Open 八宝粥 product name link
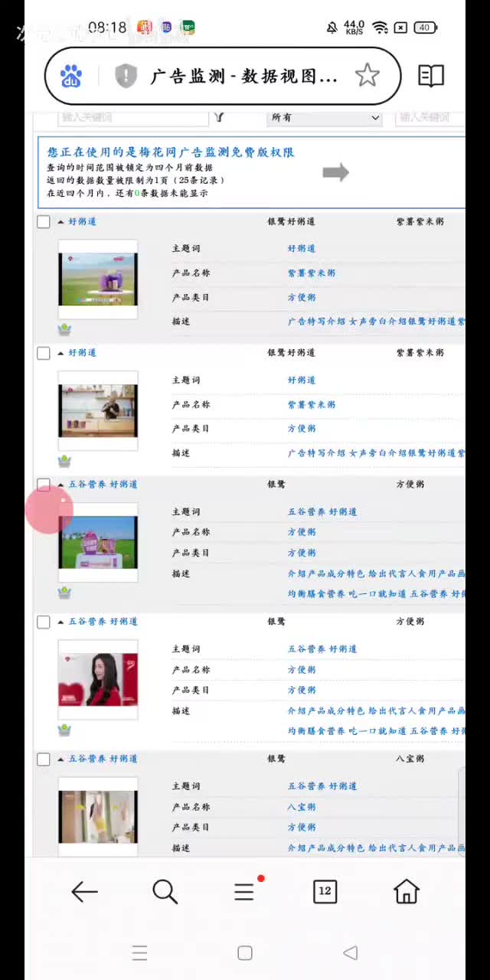The image size is (490, 980). [x=301, y=807]
